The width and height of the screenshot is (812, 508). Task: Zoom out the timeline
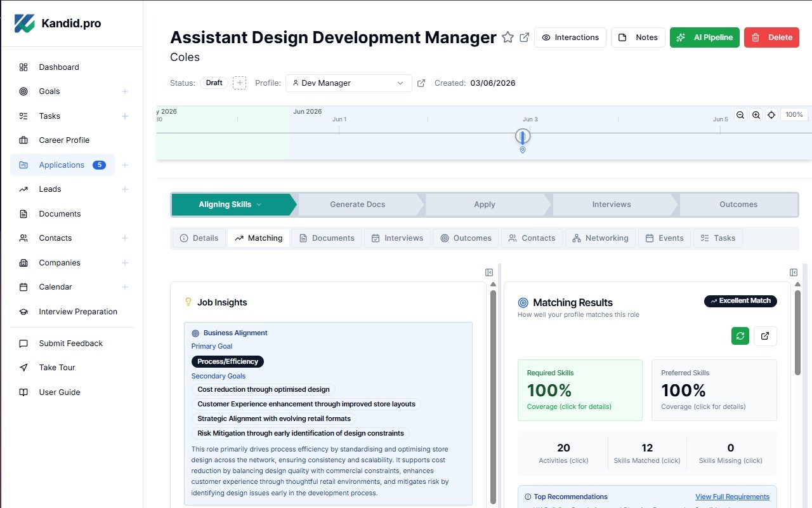tap(740, 115)
